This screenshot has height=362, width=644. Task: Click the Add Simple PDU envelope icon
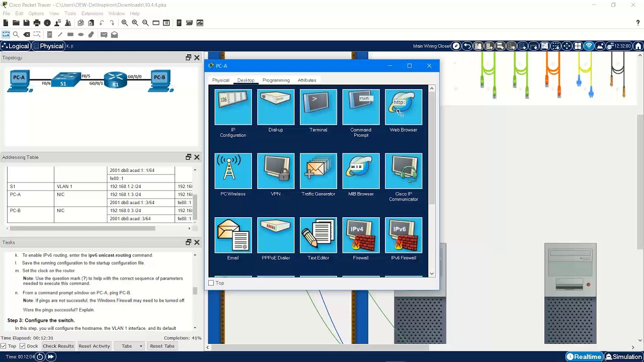104,34
